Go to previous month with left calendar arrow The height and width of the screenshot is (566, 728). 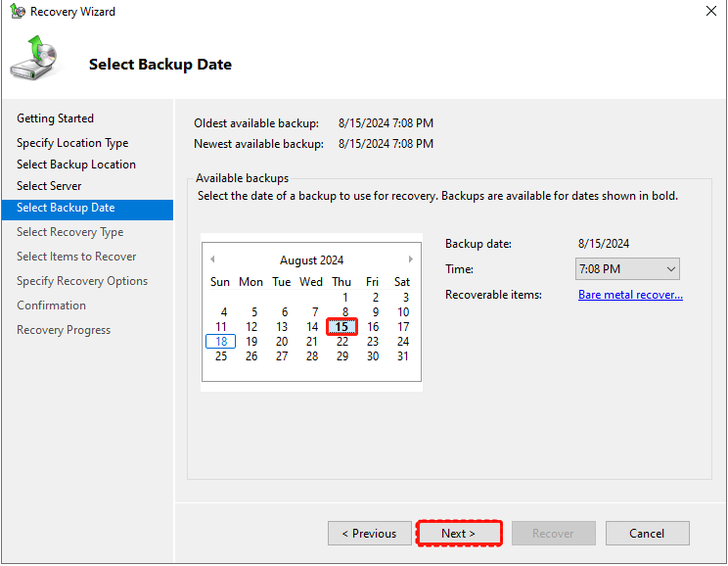tap(212, 259)
